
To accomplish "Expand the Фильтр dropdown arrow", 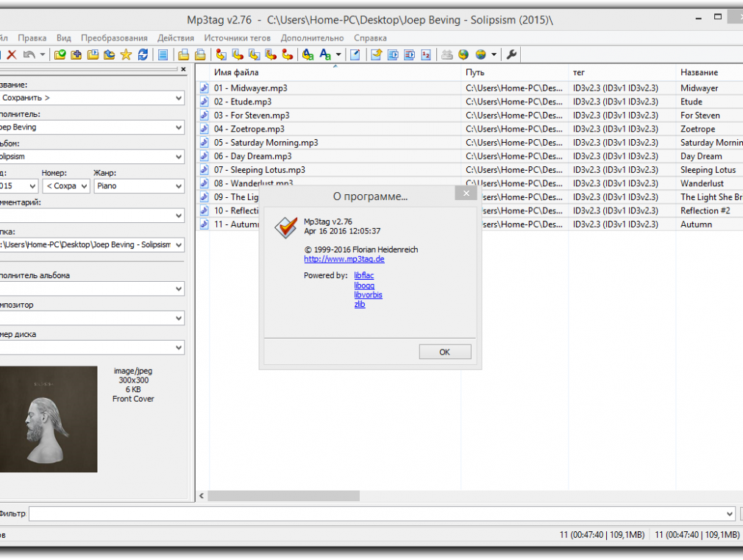I will [x=729, y=514].
